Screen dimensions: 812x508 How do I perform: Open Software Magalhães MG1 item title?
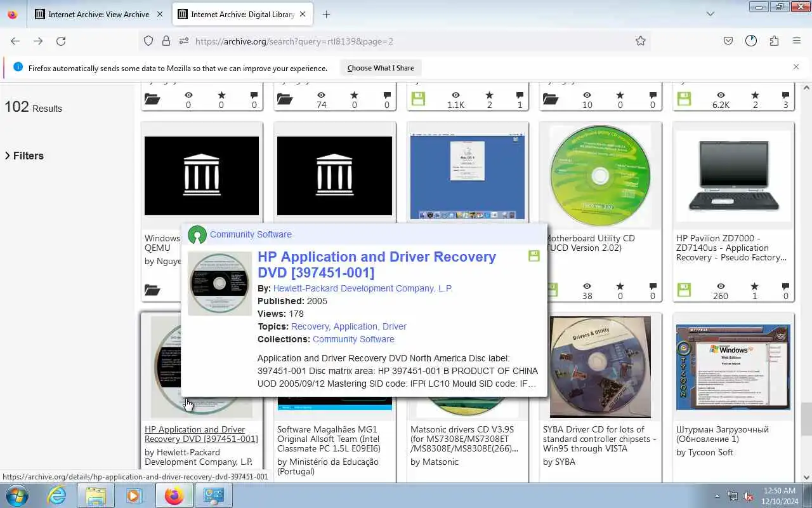[x=329, y=439]
